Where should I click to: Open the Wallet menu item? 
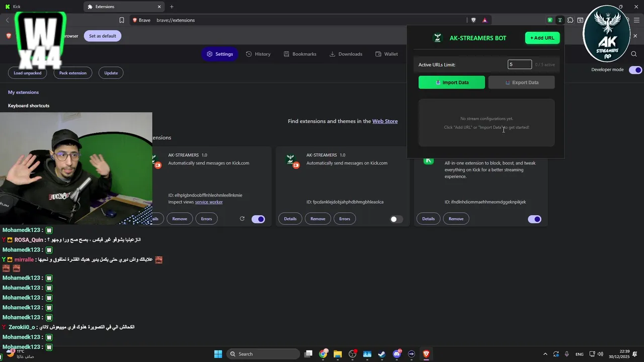click(386, 54)
